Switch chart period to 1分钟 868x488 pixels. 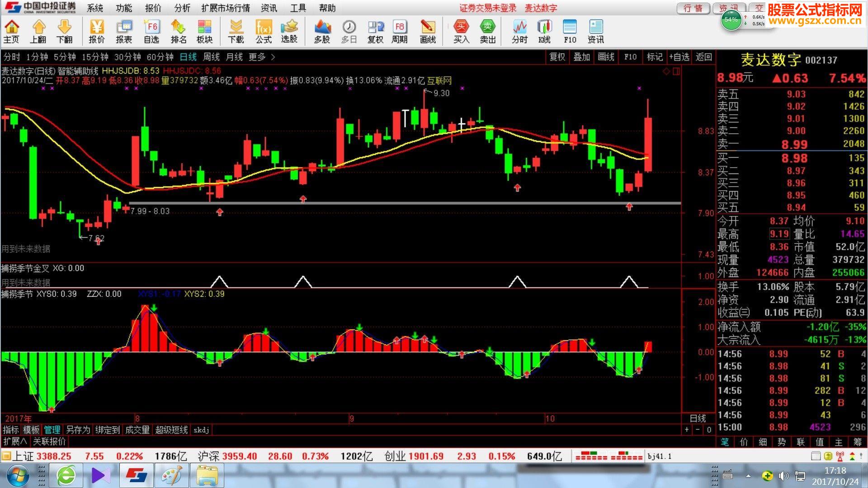(37, 57)
